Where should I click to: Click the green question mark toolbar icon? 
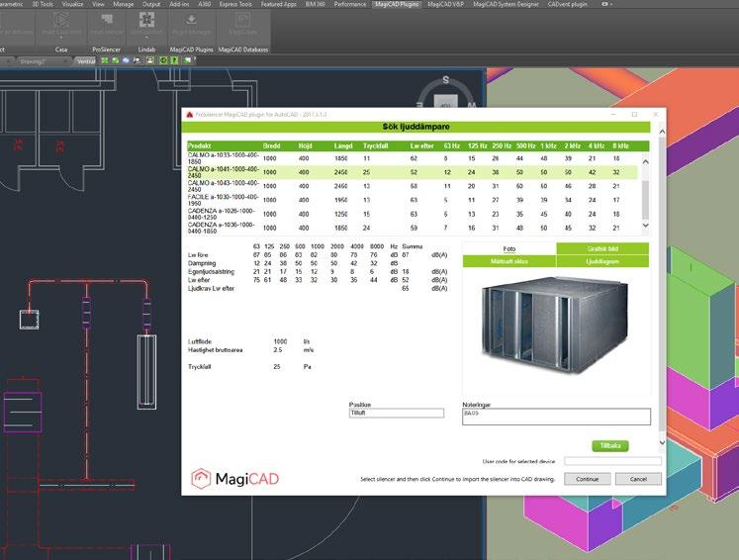174,60
